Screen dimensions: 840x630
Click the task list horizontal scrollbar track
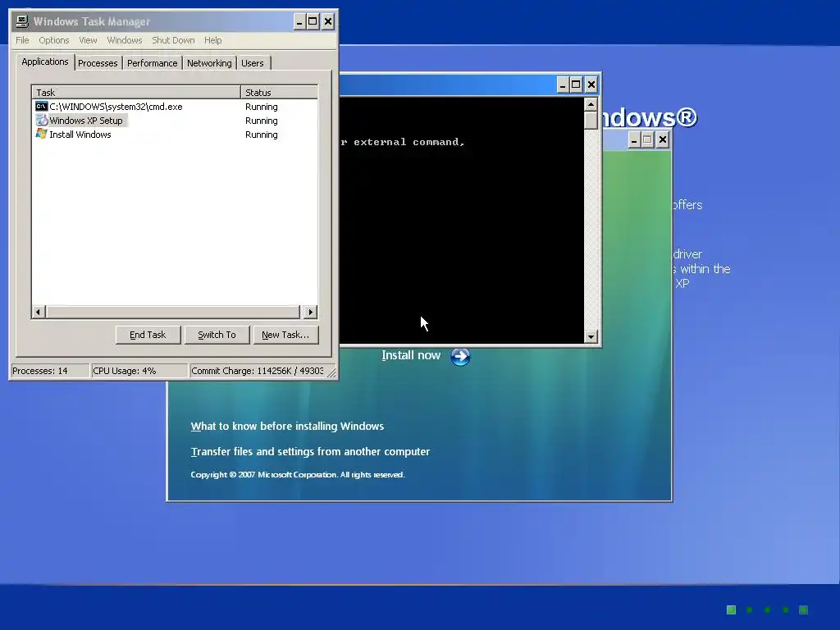[x=174, y=312]
